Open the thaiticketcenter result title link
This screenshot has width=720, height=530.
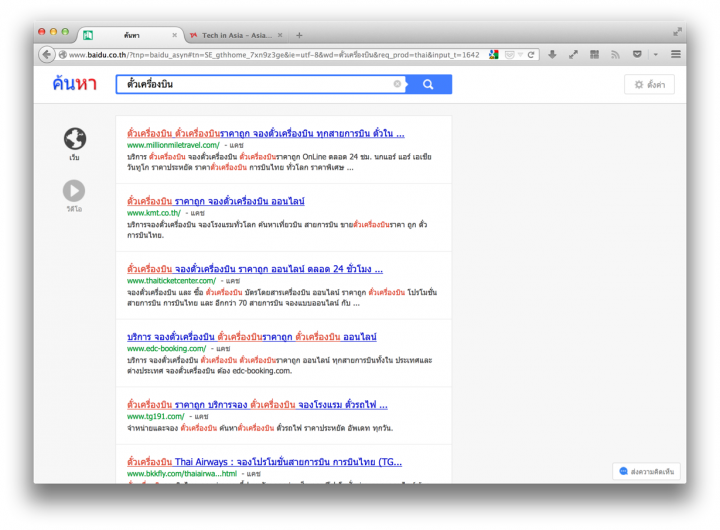click(x=255, y=269)
